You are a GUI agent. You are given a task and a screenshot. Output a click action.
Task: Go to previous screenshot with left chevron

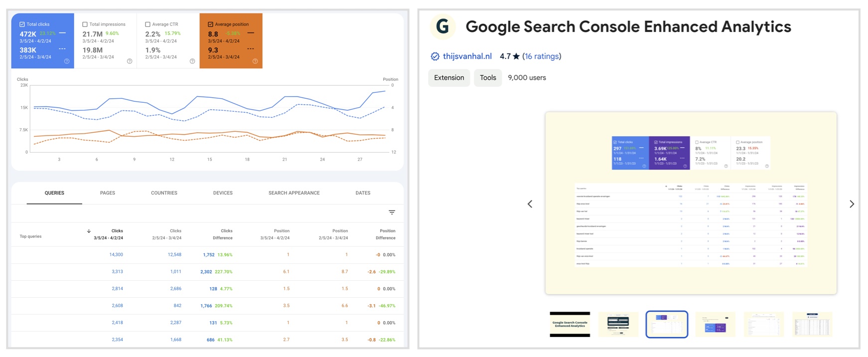(x=530, y=204)
